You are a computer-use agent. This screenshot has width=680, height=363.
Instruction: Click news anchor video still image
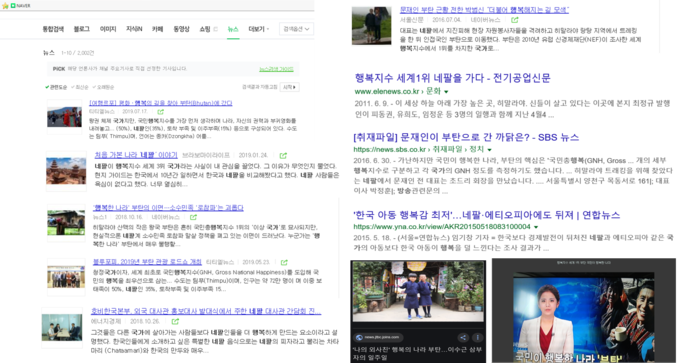584,317
